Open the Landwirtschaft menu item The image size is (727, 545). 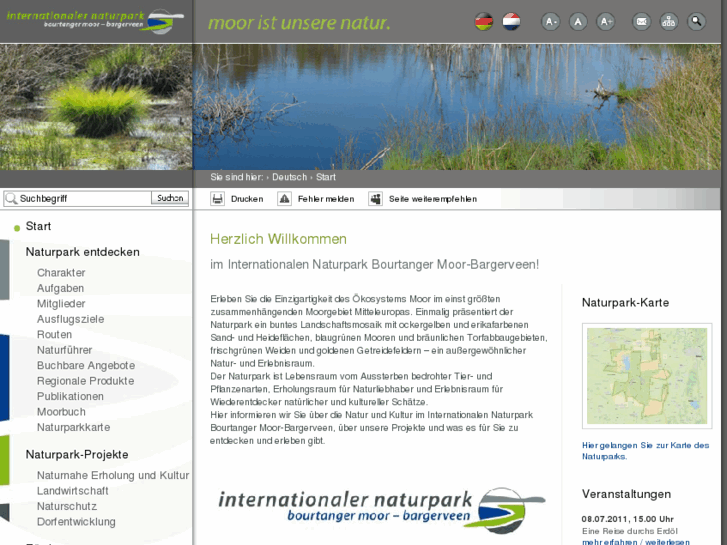point(73,491)
